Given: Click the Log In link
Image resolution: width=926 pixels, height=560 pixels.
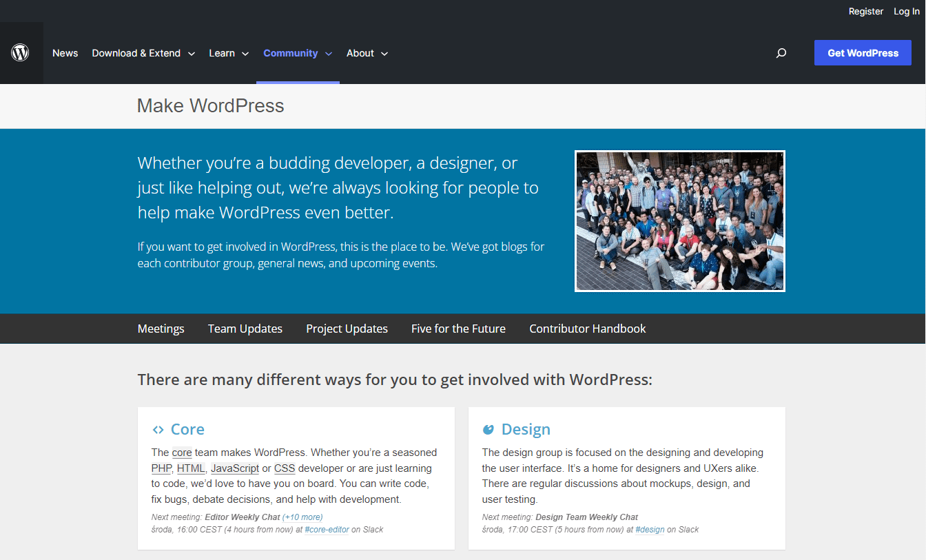Looking at the screenshot, I should (x=906, y=11).
